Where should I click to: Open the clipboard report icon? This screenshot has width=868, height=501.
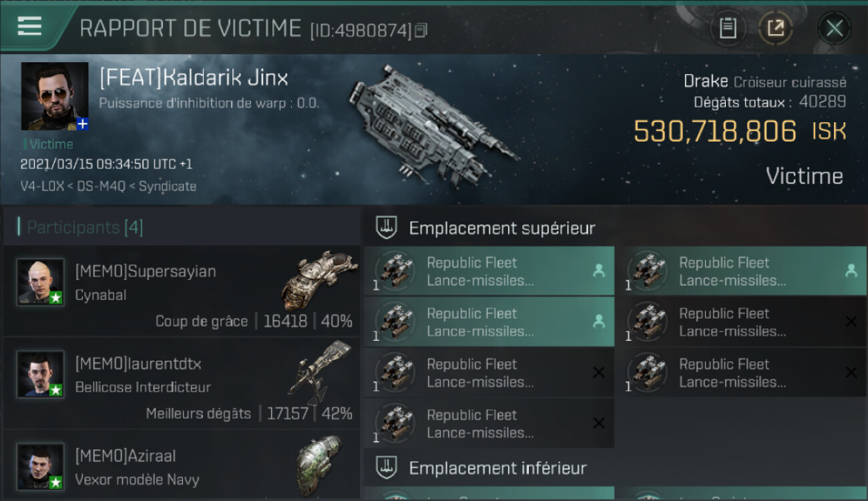click(x=728, y=28)
